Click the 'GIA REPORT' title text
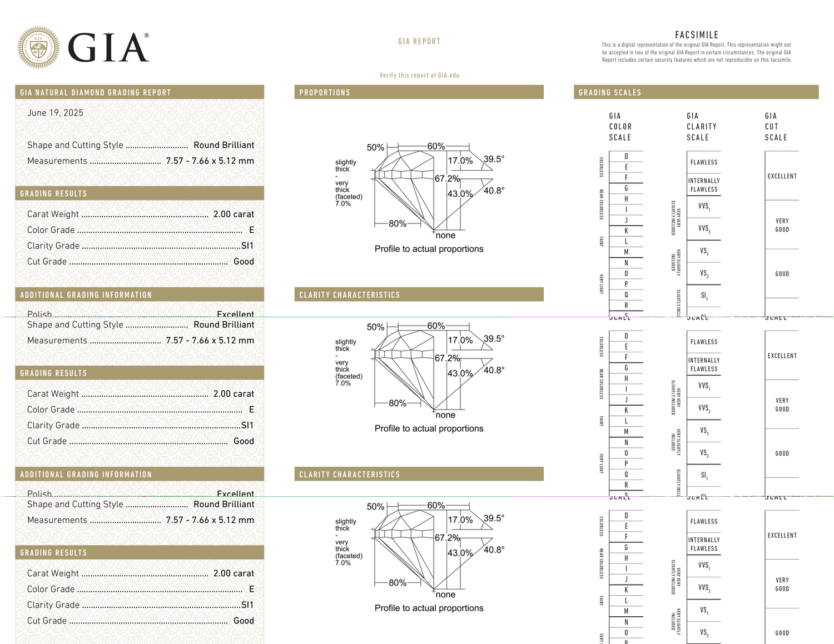 (419, 41)
